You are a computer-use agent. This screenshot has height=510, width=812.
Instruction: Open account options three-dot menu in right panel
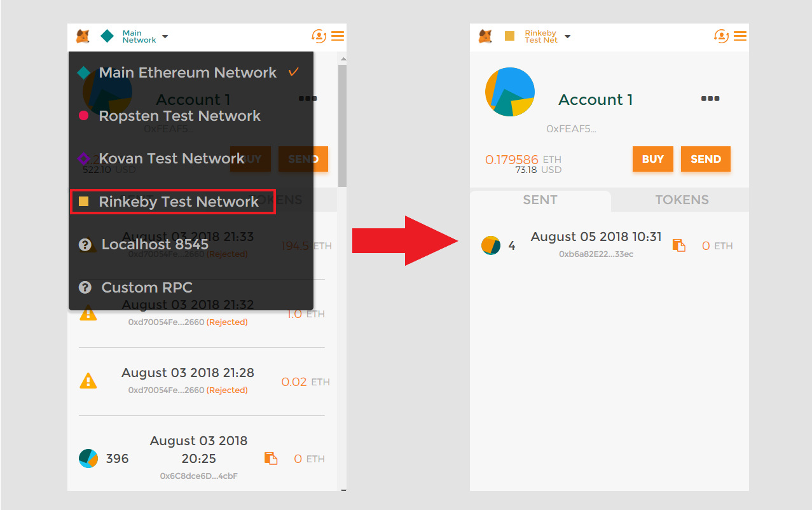pos(710,99)
